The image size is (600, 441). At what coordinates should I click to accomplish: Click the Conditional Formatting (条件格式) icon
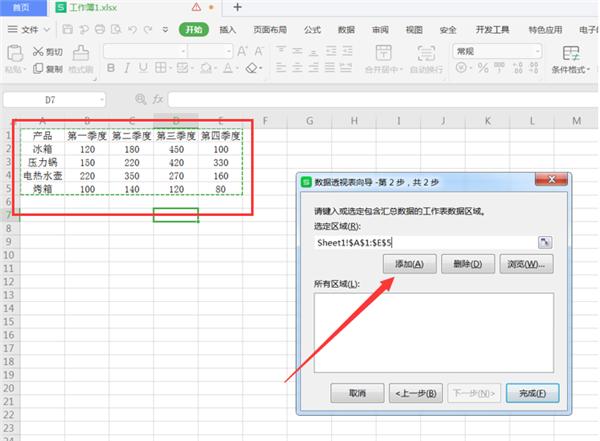pos(571,53)
